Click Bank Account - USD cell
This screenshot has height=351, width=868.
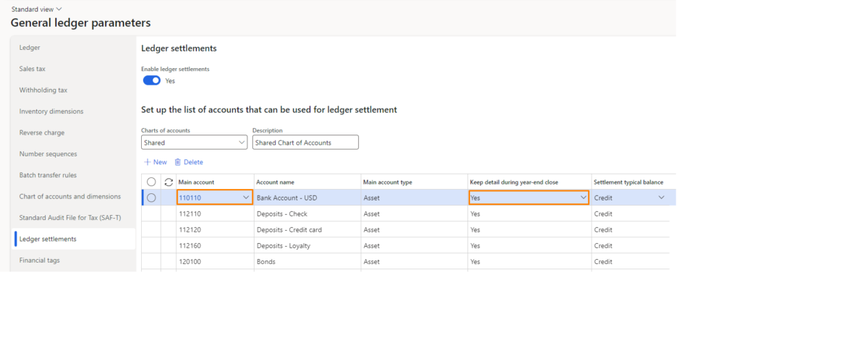pyautogui.click(x=307, y=198)
